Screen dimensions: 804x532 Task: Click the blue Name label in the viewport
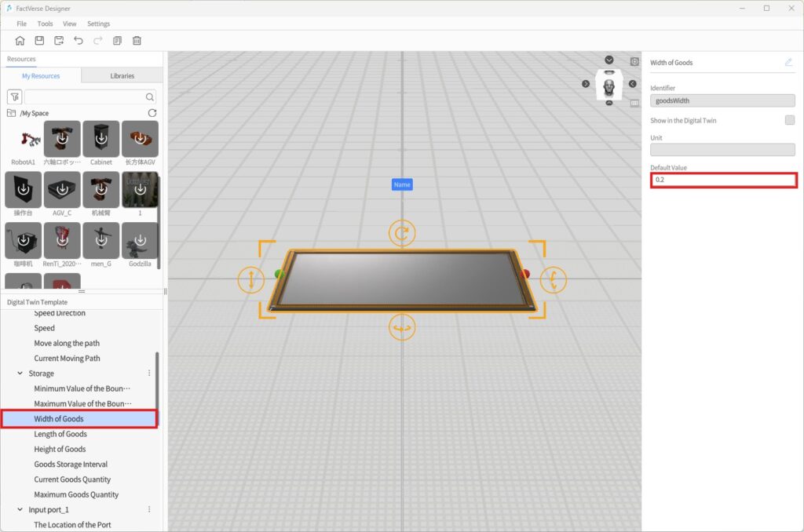(x=402, y=184)
